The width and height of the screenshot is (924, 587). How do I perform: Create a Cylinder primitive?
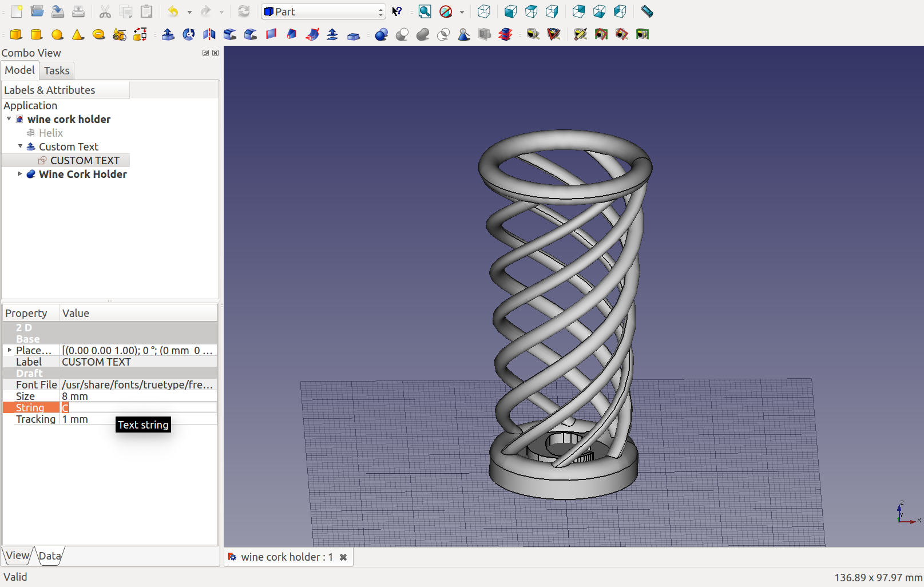[x=37, y=34]
